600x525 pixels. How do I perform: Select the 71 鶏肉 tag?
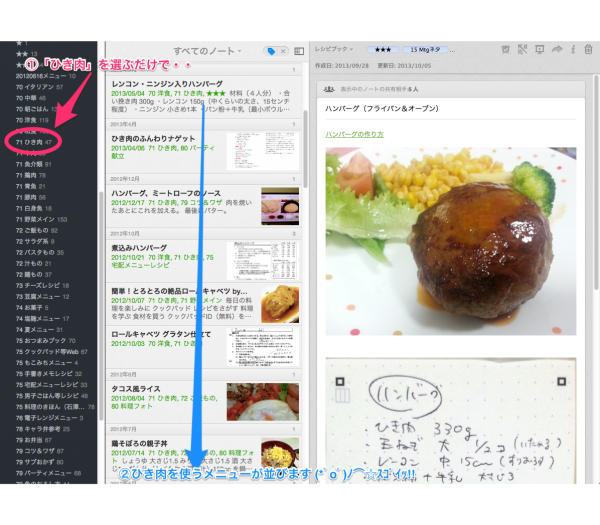click(31, 176)
